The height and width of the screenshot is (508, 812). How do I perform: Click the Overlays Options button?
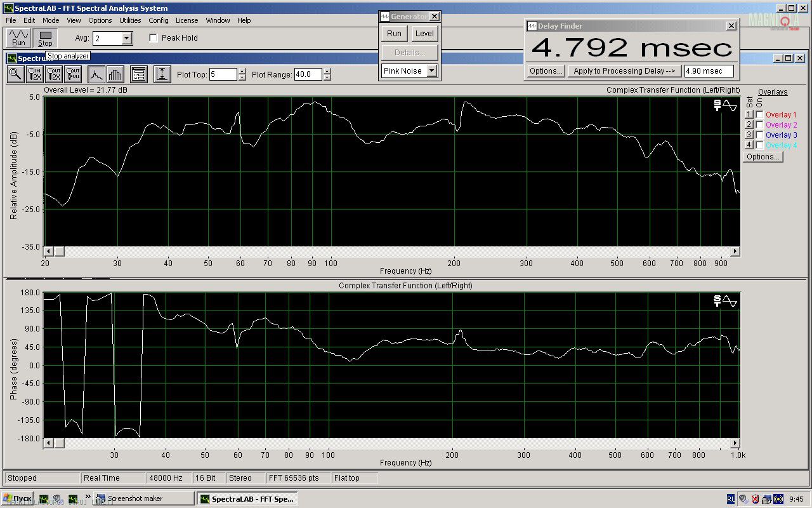pos(763,157)
